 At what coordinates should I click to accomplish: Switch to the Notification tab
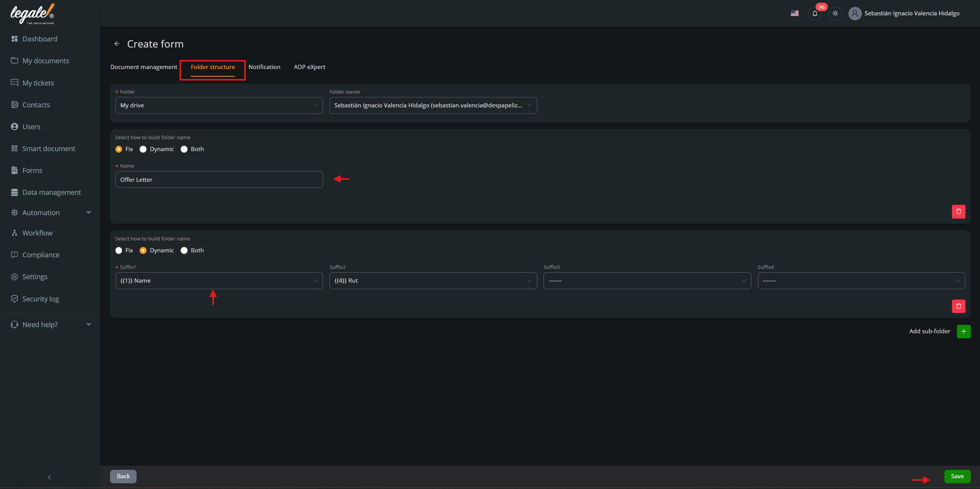[x=264, y=67]
